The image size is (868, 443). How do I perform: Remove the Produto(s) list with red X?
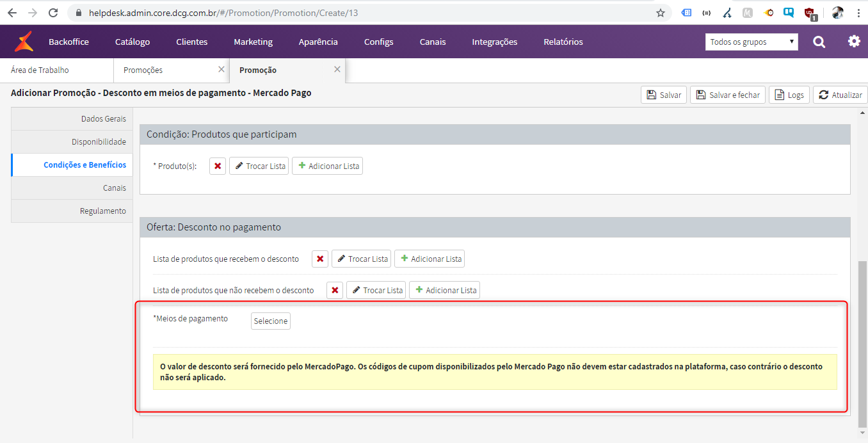[x=218, y=166]
